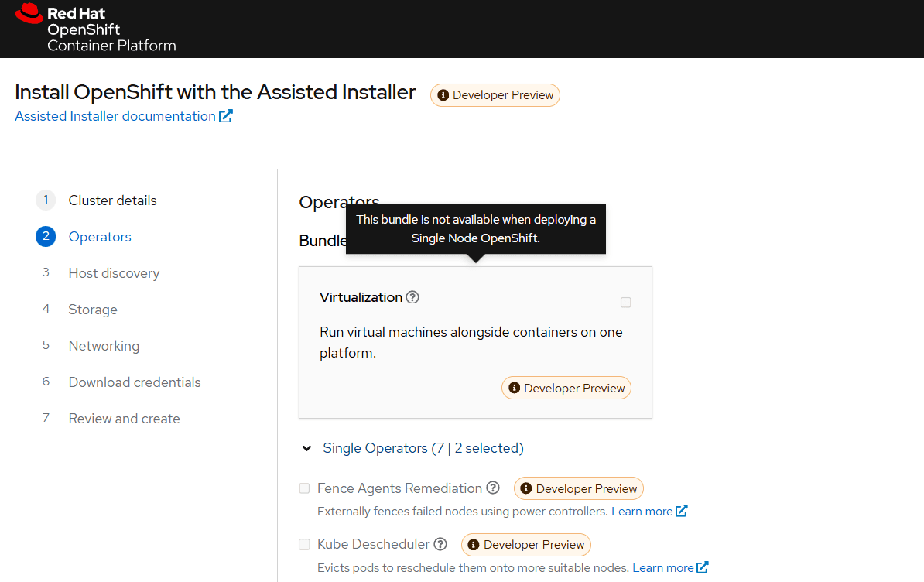
Task: Click Learn more for Fence Agents Remediation
Action: (642, 512)
